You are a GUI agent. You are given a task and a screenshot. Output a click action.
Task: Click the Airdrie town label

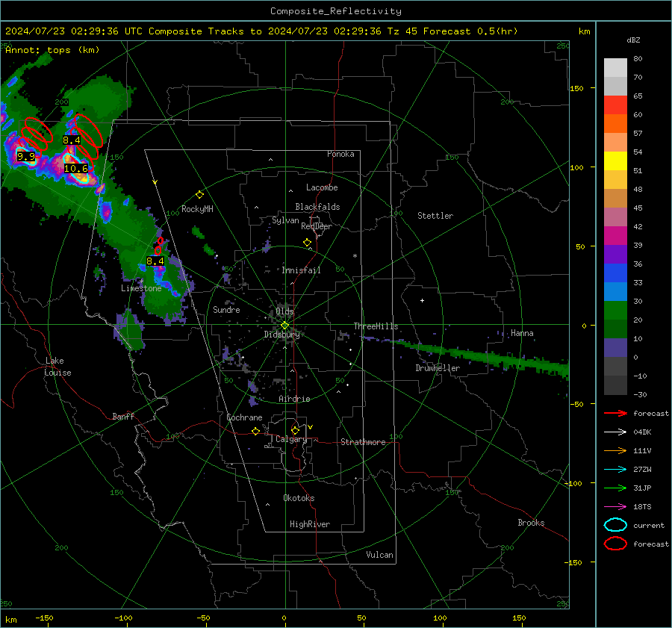(294, 399)
